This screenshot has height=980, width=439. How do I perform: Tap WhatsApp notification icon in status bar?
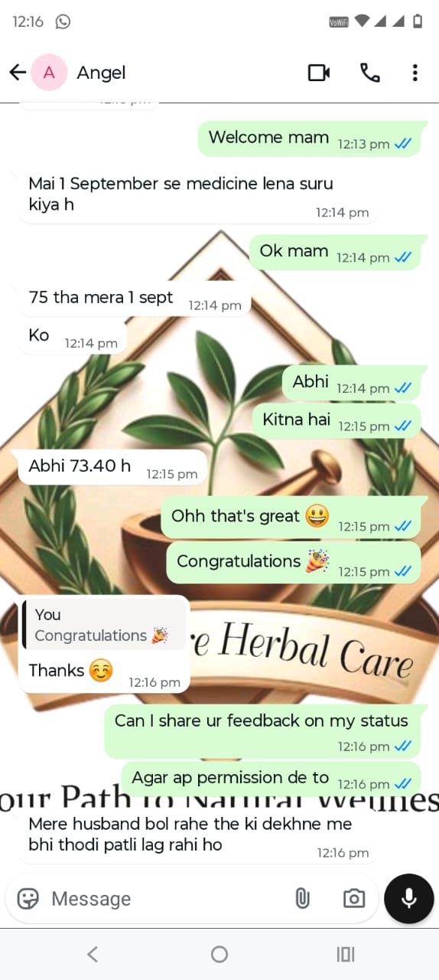(63, 21)
